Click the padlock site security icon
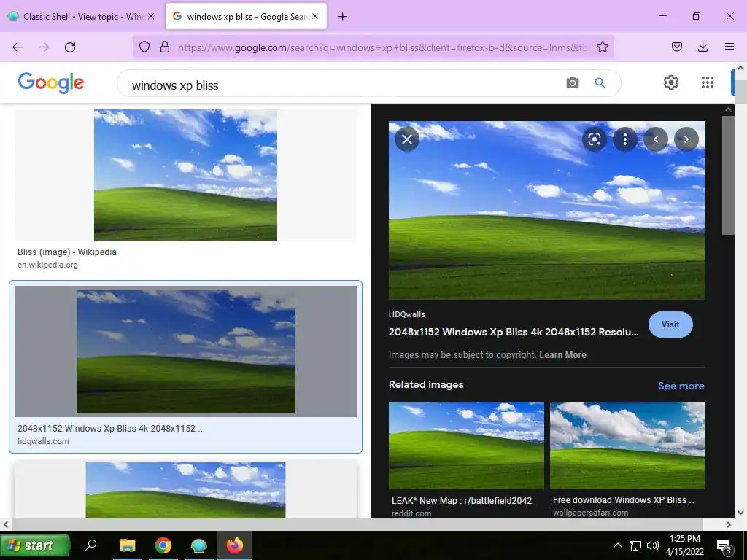Image resolution: width=747 pixels, height=560 pixels. 165,47
